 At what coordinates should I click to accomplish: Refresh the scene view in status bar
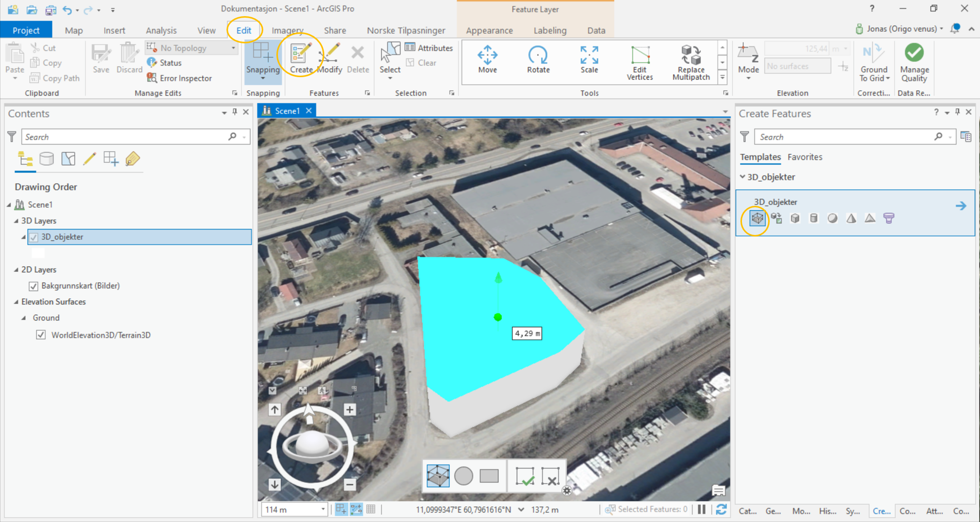pos(721,509)
